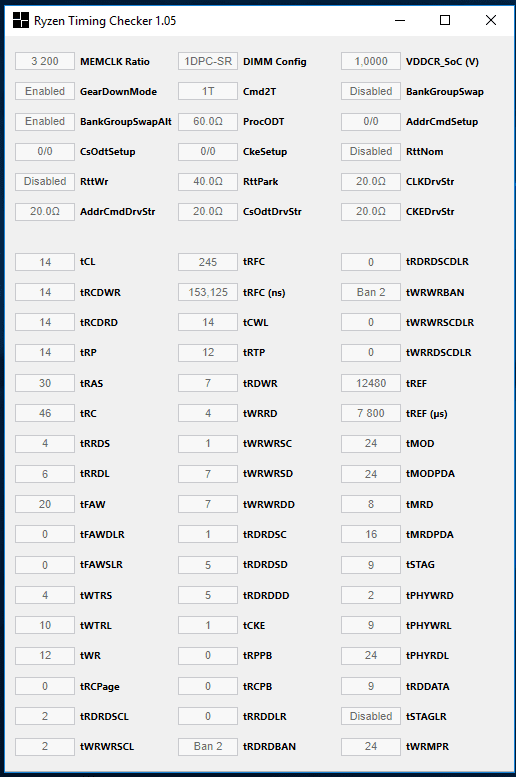Select the tRAS value field
Viewport: 516px width, 777px height.
[45, 383]
